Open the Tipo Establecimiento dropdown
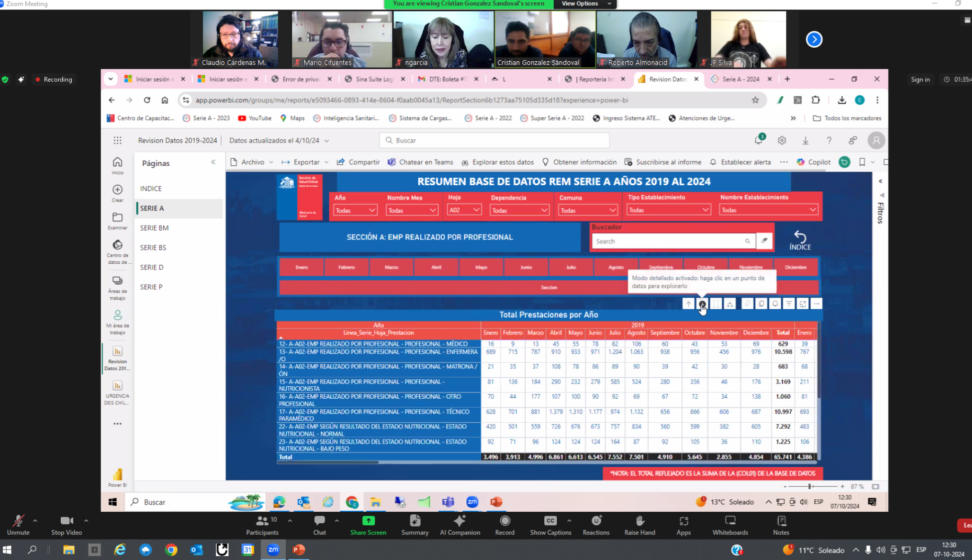This screenshot has width=972, height=560. click(x=668, y=210)
